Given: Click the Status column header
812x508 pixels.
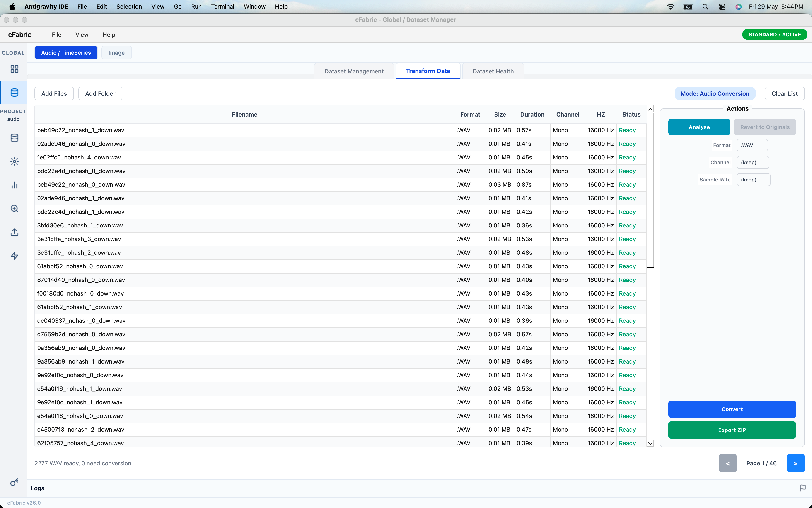Looking at the screenshot, I should pyautogui.click(x=631, y=114).
